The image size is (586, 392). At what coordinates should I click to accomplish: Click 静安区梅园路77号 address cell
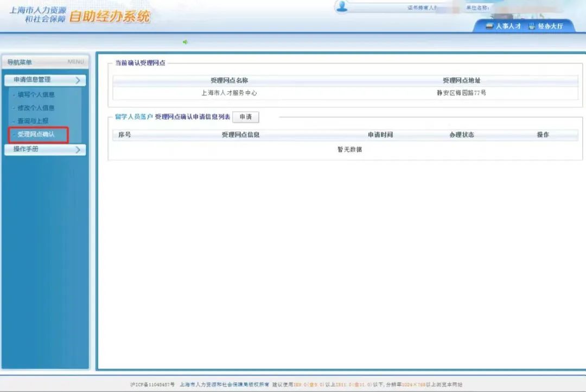pos(462,93)
